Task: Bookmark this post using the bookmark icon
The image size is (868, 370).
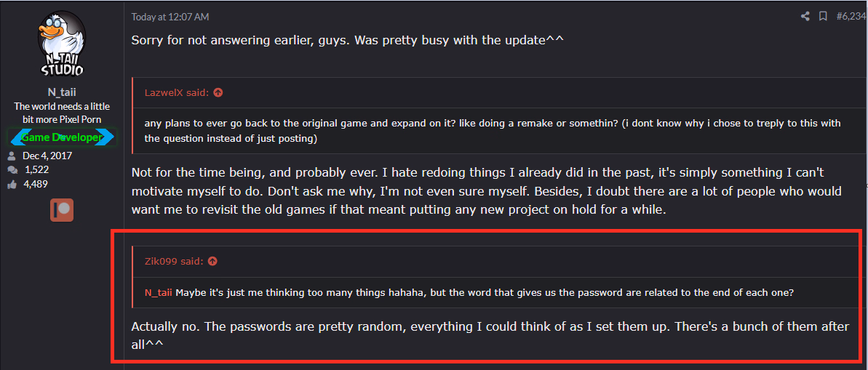Action: point(823,16)
